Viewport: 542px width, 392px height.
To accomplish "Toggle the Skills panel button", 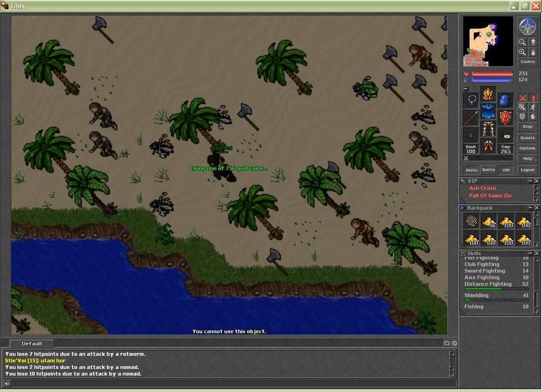I will point(471,170).
